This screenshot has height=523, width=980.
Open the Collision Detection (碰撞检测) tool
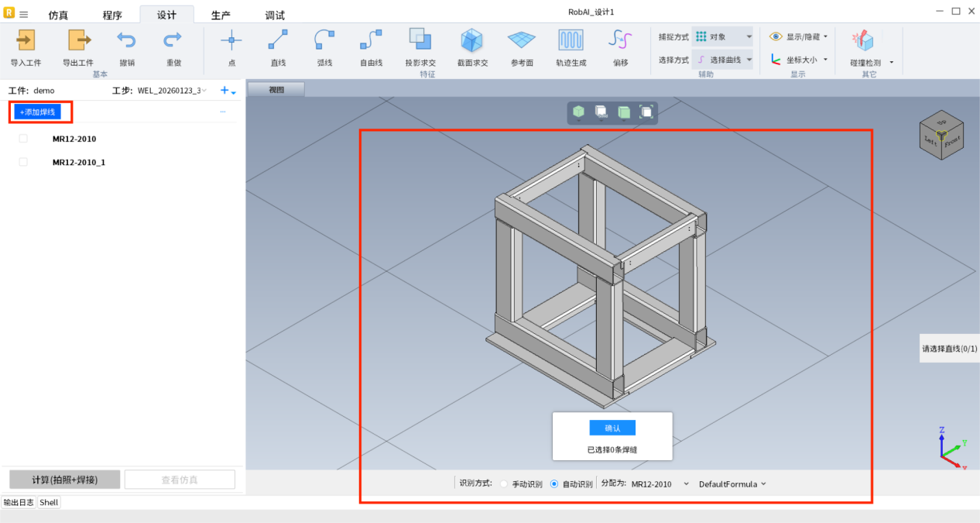[x=864, y=41]
